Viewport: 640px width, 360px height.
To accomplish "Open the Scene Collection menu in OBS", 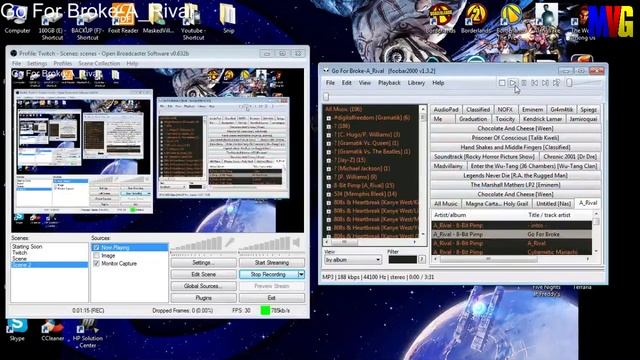I will 99,64.
